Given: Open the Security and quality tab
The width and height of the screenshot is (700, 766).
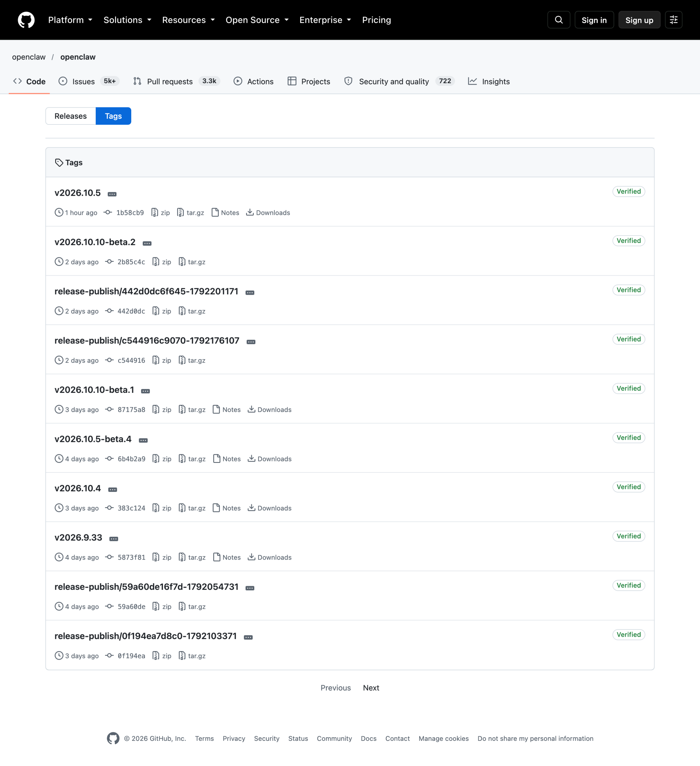Looking at the screenshot, I should (399, 81).
